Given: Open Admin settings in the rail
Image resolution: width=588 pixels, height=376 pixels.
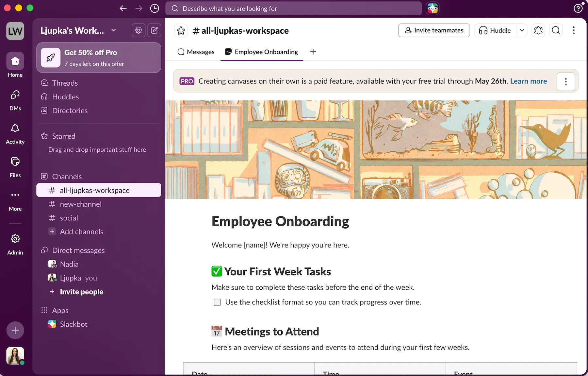Looking at the screenshot, I should click(x=15, y=244).
